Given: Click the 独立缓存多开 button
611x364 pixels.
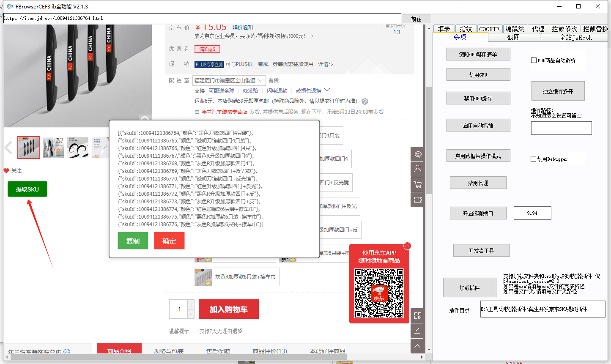Looking at the screenshot, I should tap(558, 91).
